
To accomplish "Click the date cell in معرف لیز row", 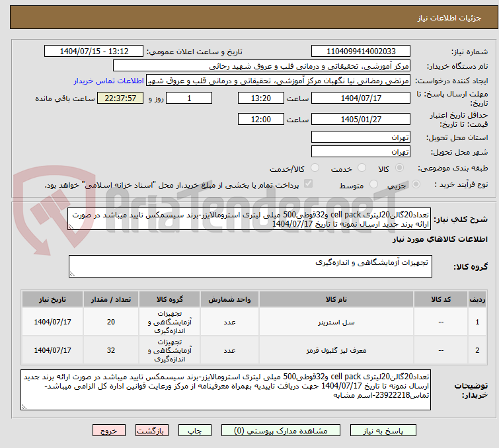I will pos(52,350).
